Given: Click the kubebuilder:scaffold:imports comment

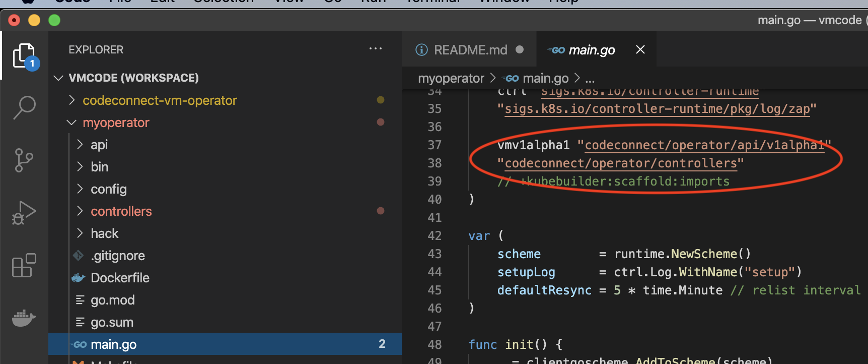Looking at the screenshot, I should pyautogui.click(x=613, y=181).
